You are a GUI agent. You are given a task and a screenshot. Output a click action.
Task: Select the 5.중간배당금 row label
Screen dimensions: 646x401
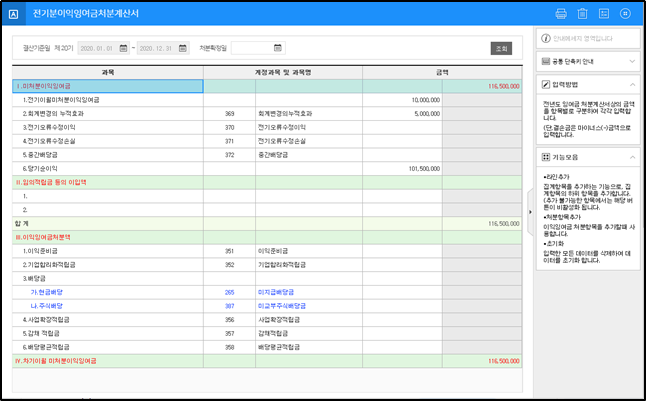(x=40, y=155)
